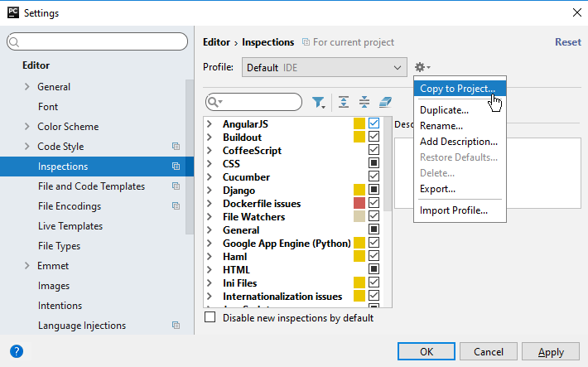The height and width of the screenshot is (367, 588).
Task: Click project-level icon beside Code Style
Action: 176,147
